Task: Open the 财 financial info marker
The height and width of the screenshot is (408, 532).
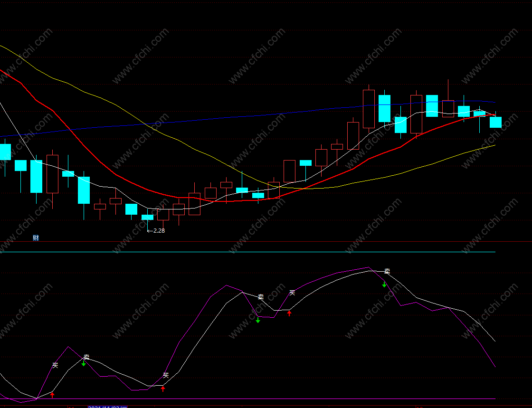Action: pos(36,238)
